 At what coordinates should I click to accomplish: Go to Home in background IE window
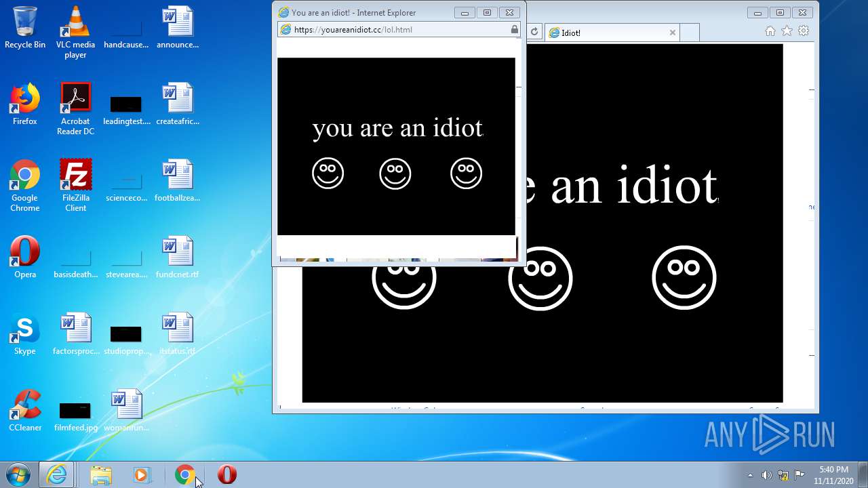tap(770, 31)
